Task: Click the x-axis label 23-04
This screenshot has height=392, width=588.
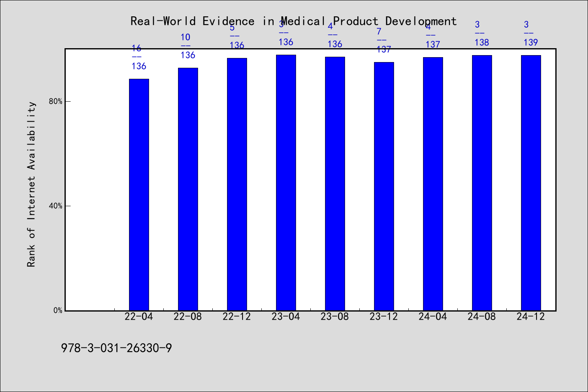Action: (x=286, y=316)
